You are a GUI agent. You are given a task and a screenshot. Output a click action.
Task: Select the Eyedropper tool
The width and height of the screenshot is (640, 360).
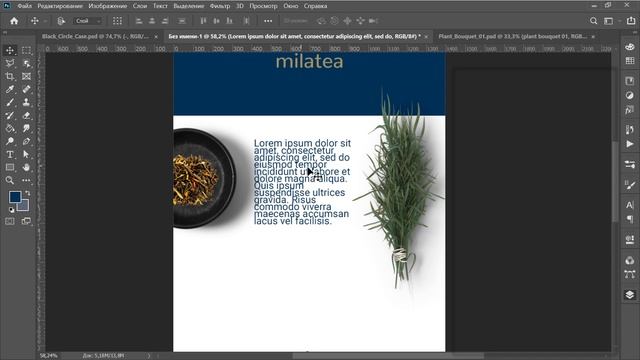[10, 89]
